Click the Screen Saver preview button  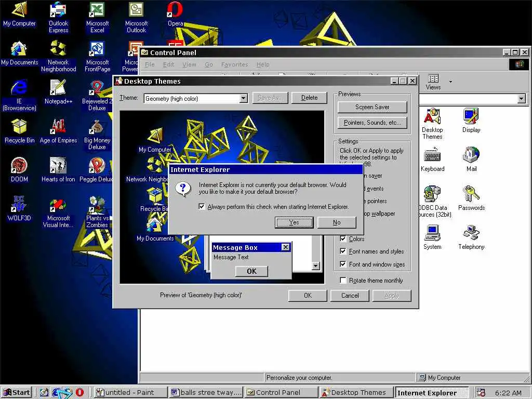click(x=372, y=107)
